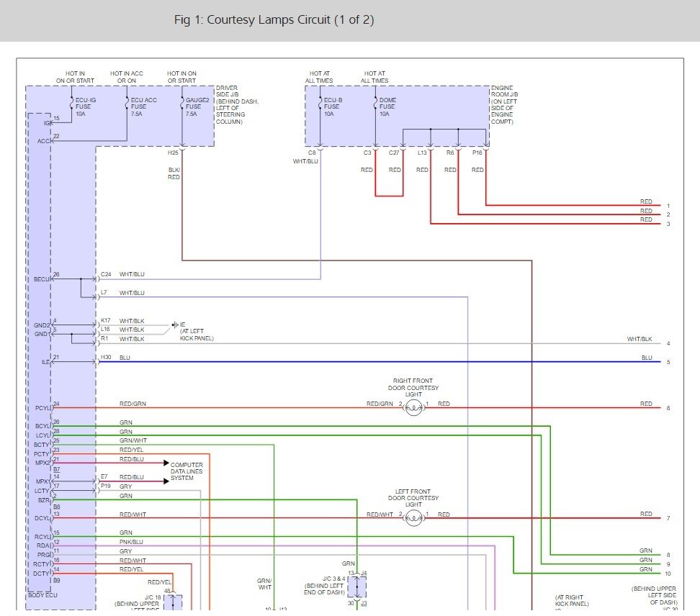This screenshot has height=616, width=700.
Task: Click the BODY ECU label
Action: pyautogui.click(x=43, y=595)
